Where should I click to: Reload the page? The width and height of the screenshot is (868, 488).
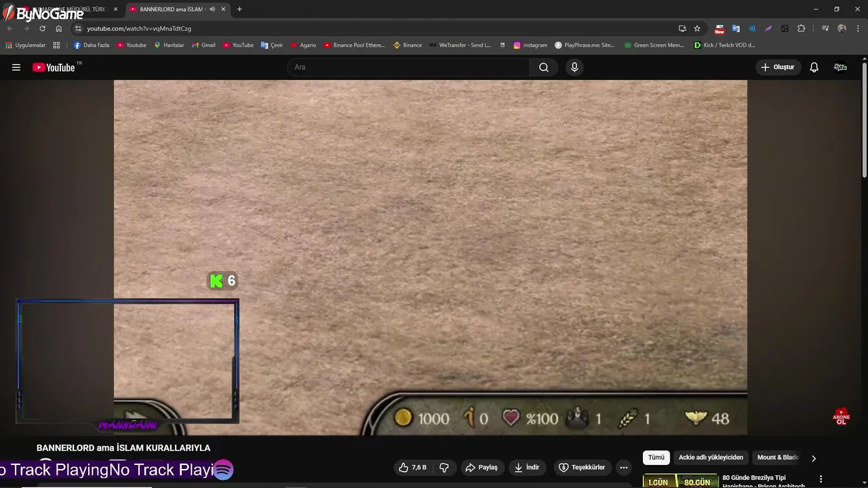(42, 28)
